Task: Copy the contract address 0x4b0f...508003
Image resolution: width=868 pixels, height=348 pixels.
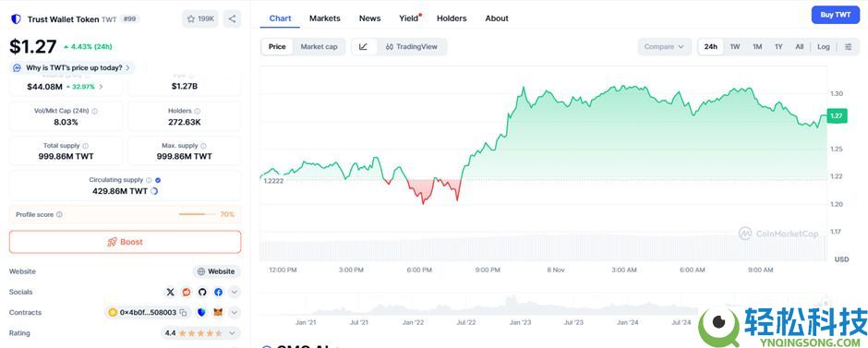Action: (x=183, y=313)
